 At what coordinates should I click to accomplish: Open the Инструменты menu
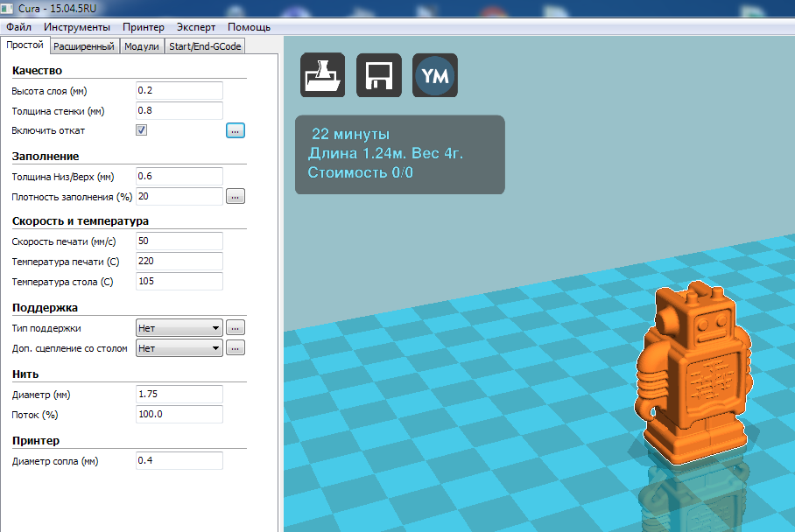[x=77, y=27]
